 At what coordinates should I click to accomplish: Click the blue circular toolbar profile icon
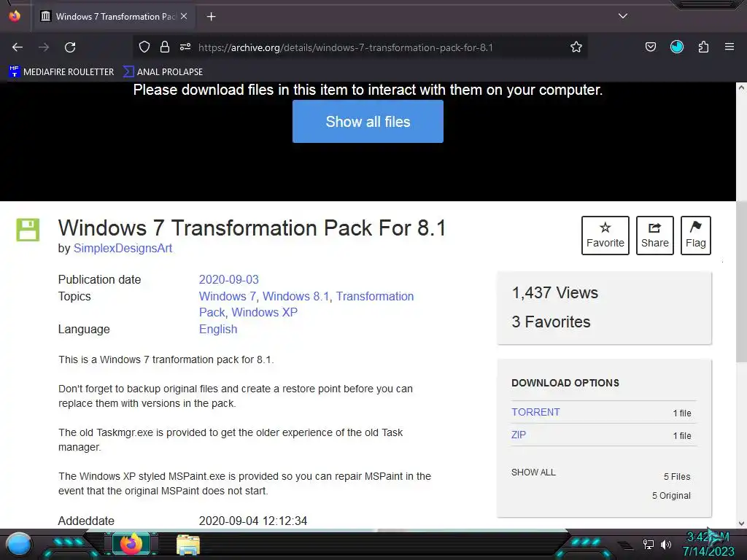676,47
